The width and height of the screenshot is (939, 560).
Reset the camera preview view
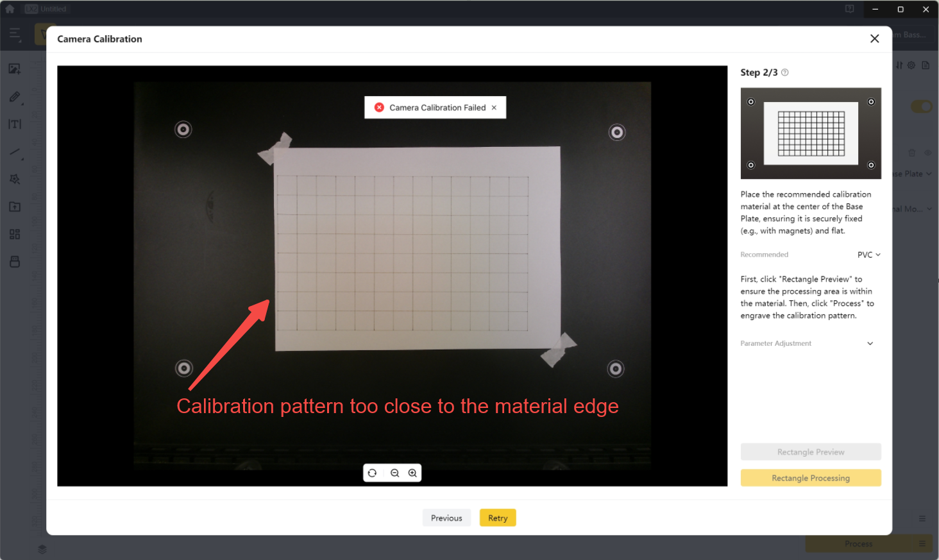372,473
